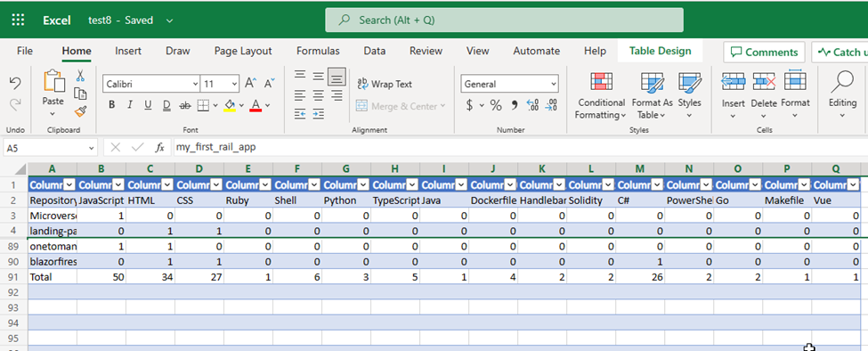868x351 pixels.
Task: Open the Table Design tab
Action: click(661, 51)
